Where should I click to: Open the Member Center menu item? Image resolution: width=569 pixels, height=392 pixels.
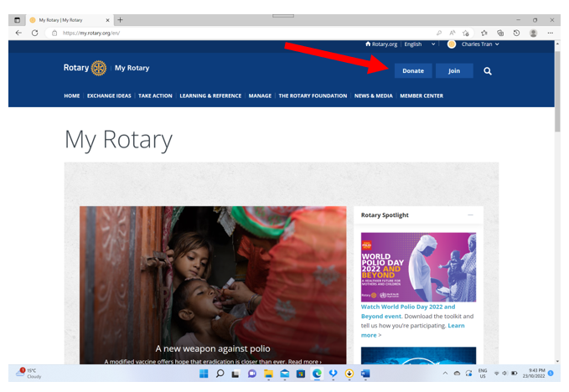(422, 95)
